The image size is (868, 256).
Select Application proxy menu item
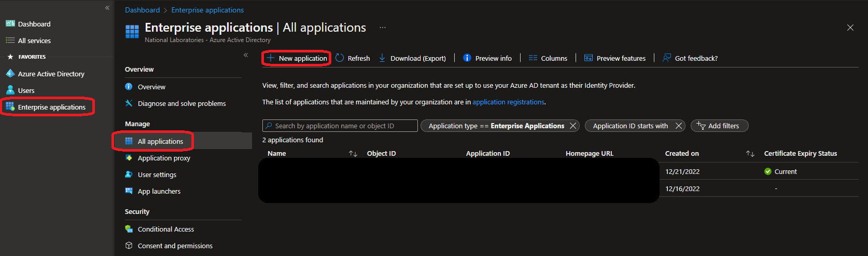click(164, 158)
